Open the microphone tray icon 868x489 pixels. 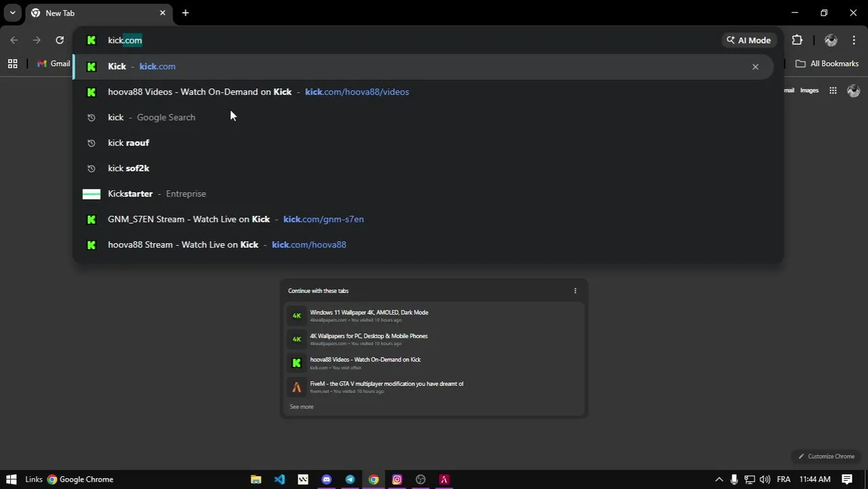(x=734, y=479)
